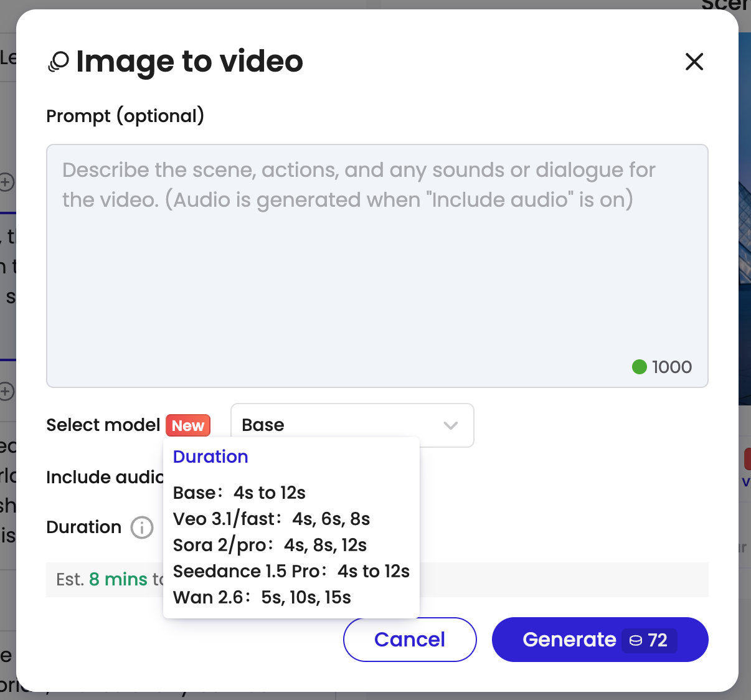Click the Wan 2.6 duration line
Image resolution: width=751 pixels, height=700 pixels.
coord(262,597)
